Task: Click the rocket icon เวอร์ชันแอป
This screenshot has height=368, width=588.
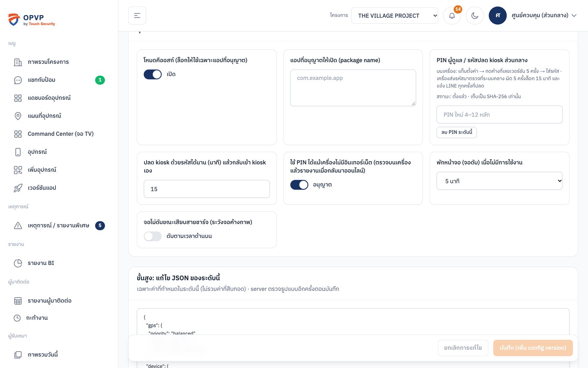Action: pos(18,188)
